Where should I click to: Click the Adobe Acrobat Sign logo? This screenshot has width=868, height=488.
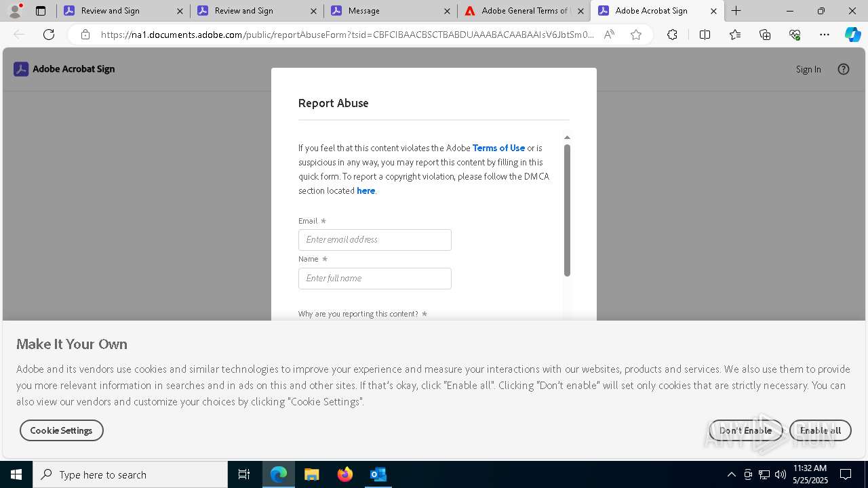(x=64, y=69)
